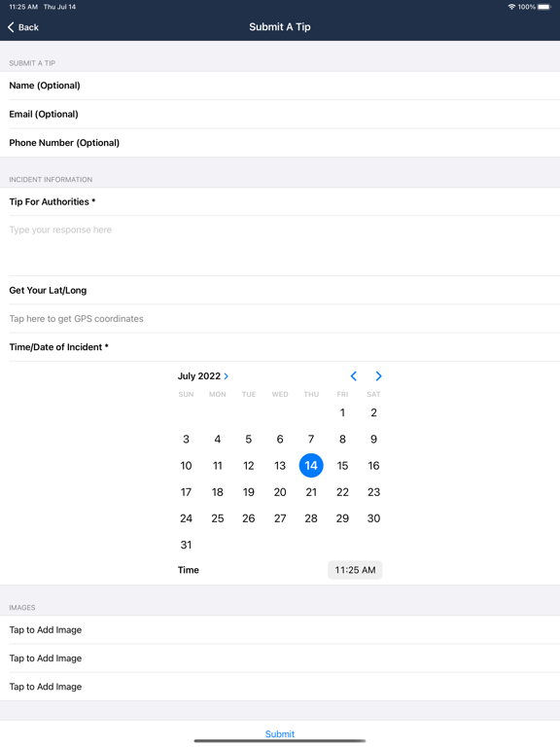This screenshot has height=747, width=560.
Task: Tap the third 'Tap to Add Image' row
Action: 280,687
